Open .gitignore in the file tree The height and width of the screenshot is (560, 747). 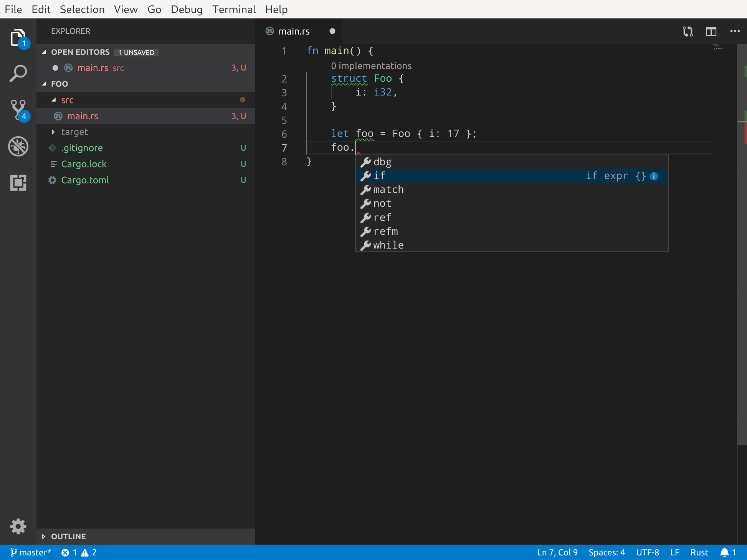point(146,148)
